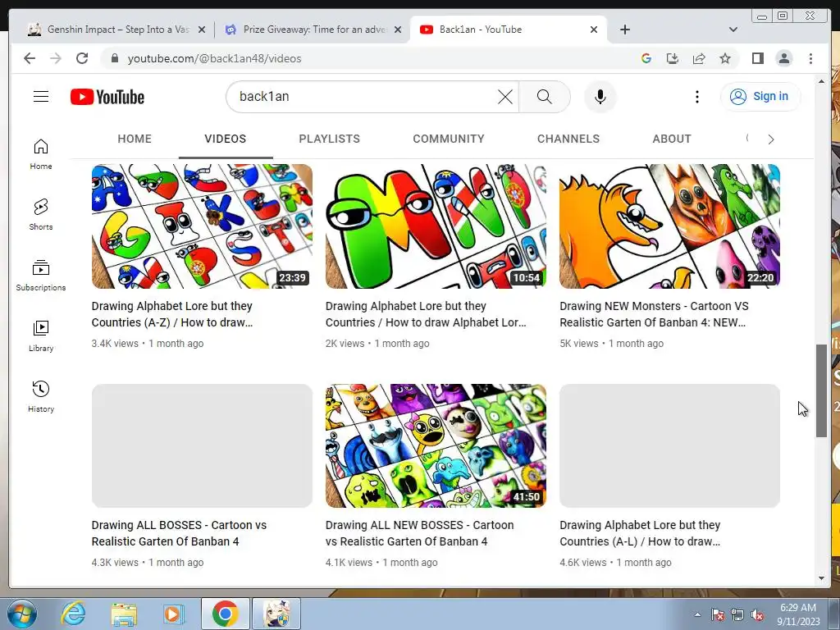Open the 10:54 Alphabet Lore video title
This screenshot has height=630, width=840.
point(426,314)
